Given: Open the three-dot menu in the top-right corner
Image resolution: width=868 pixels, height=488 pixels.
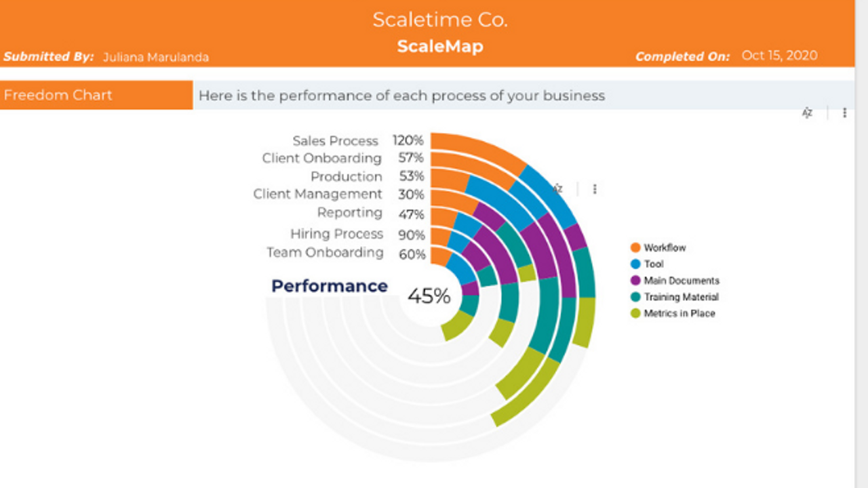Looking at the screenshot, I should pyautogui.click(x=844, y=113).
